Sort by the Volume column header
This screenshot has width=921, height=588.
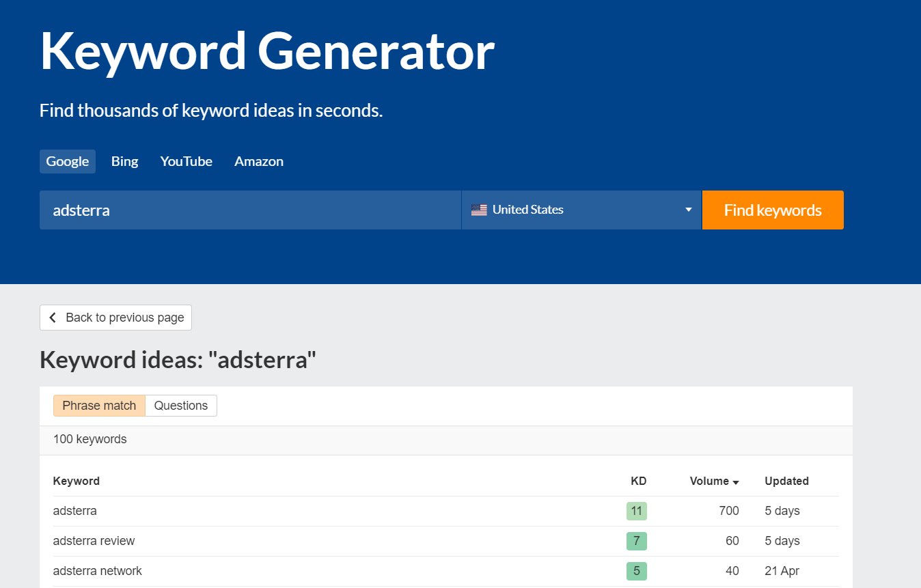(x=714, y=481)
